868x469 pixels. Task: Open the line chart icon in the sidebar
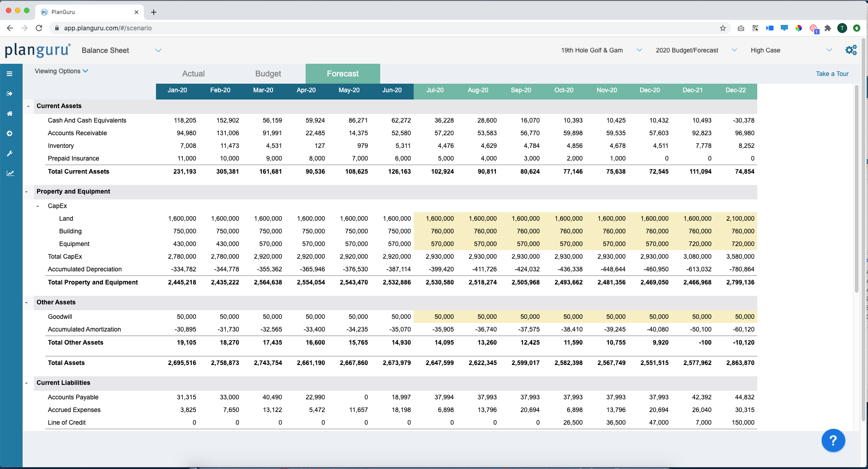click(10, 173)
